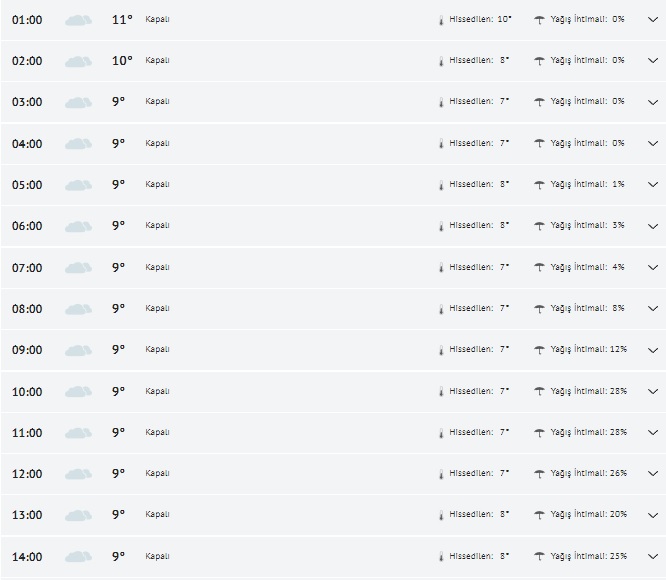Click the cloud icon in the 06:00 row
This screenshot has width=666, height=580.
tap(78, 226)
